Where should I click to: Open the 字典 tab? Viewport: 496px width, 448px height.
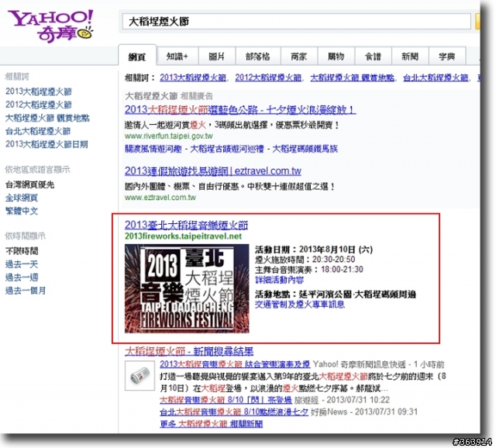pos(447,57)
